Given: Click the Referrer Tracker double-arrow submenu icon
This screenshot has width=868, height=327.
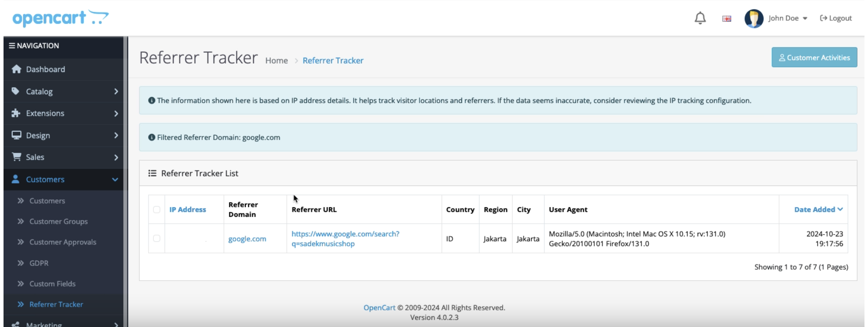Looking at the screenshot, I should click(21, 304).
